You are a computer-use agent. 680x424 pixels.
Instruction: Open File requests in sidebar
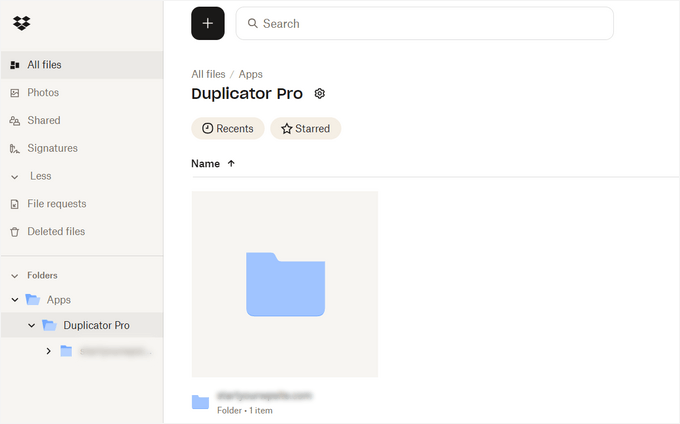coord(82,204)
